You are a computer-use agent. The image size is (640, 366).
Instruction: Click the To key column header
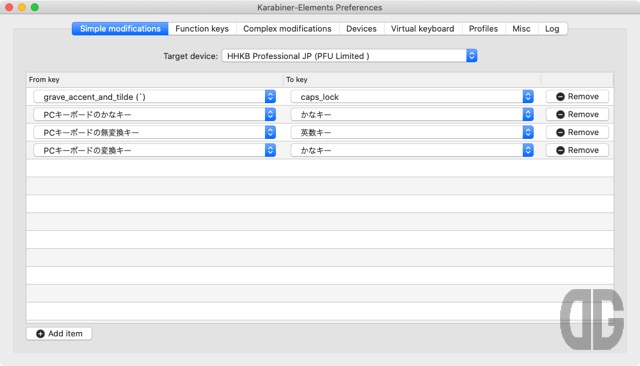[412, 80]
